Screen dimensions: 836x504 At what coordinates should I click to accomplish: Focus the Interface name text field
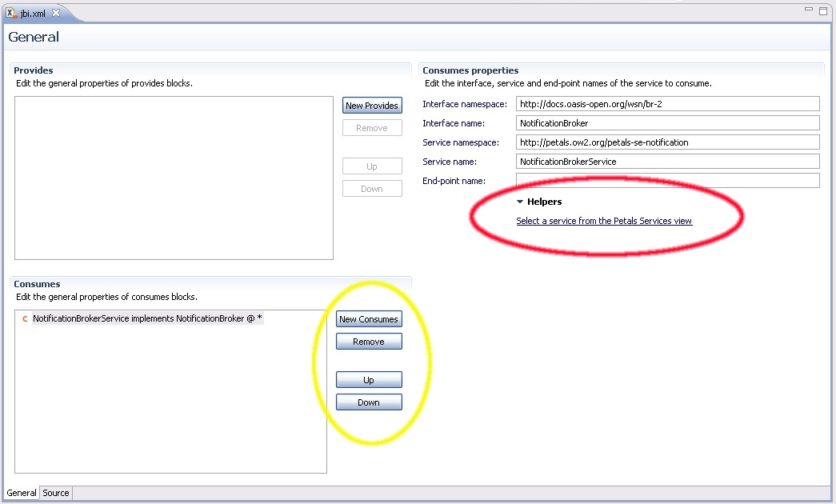[x=667, y=123]
